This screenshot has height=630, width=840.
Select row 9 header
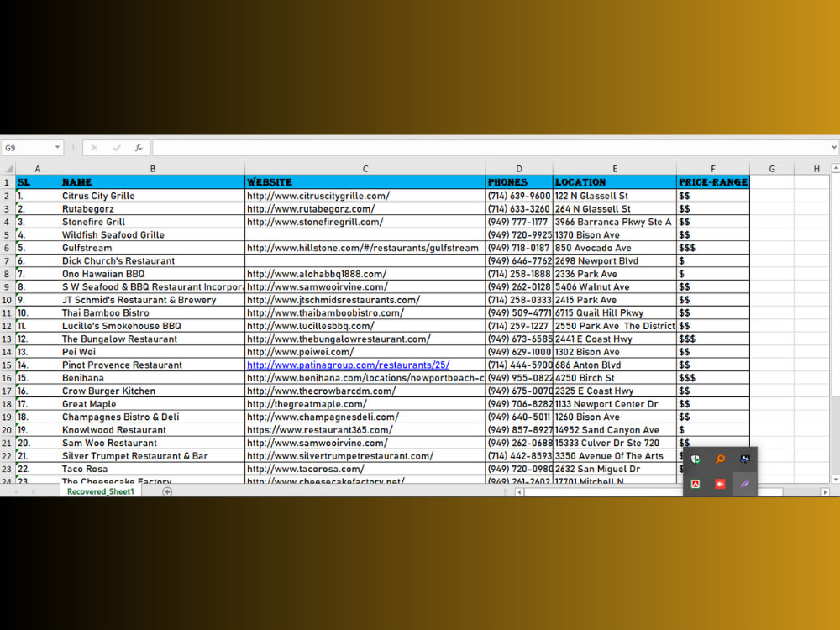pyautogui.click(x=8, y=286)
